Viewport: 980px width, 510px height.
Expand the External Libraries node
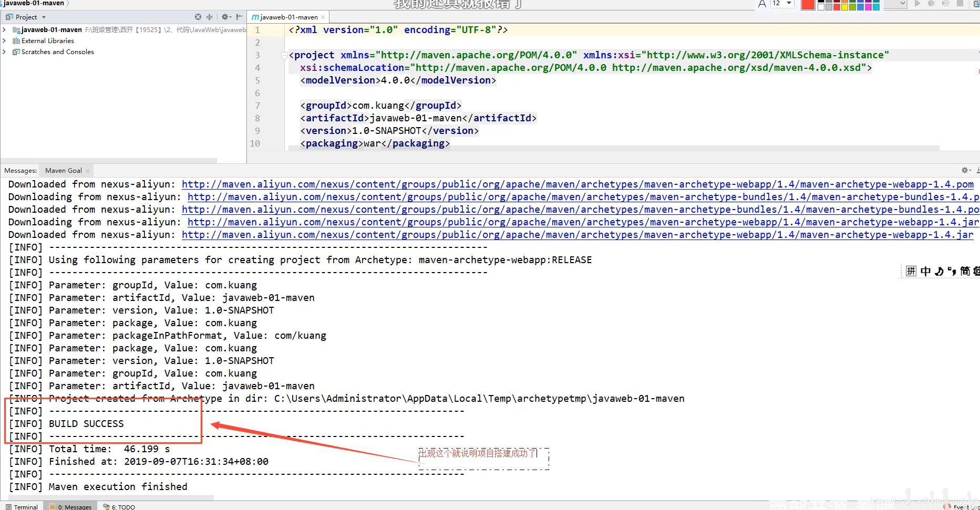click(5, 41)
